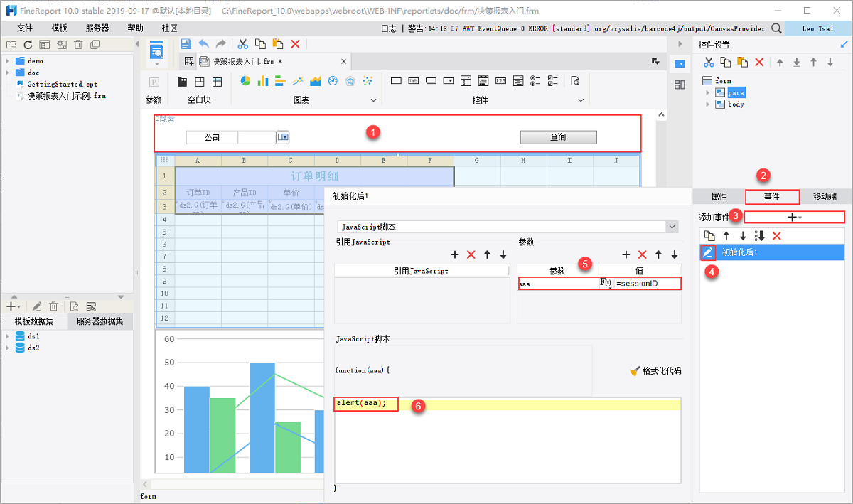Screen dimensions: 853x504
Task: Click the Undo arrow icon
Action: click(204, 43)
